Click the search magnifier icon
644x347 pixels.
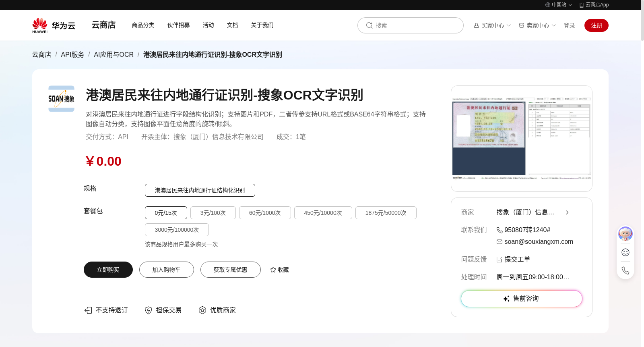(369, 25)
